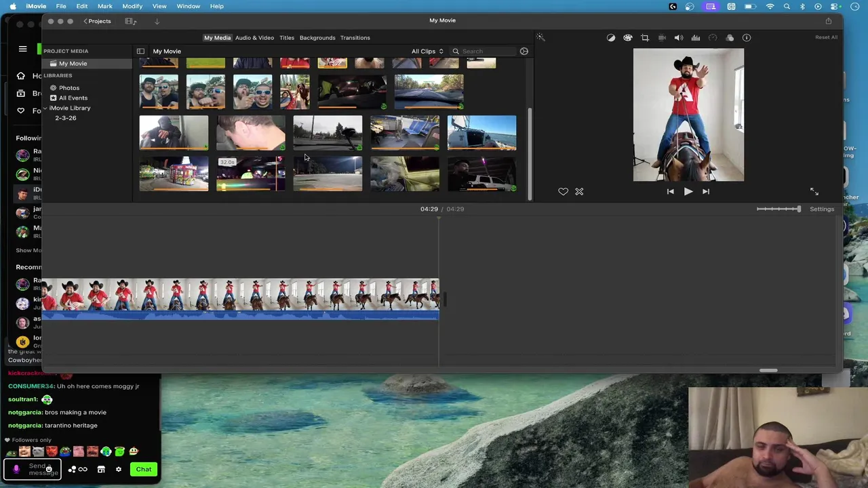Screen dimensions: 868x488
Task: Switch to the Audio & Video tab
Action: coord(254,38)
